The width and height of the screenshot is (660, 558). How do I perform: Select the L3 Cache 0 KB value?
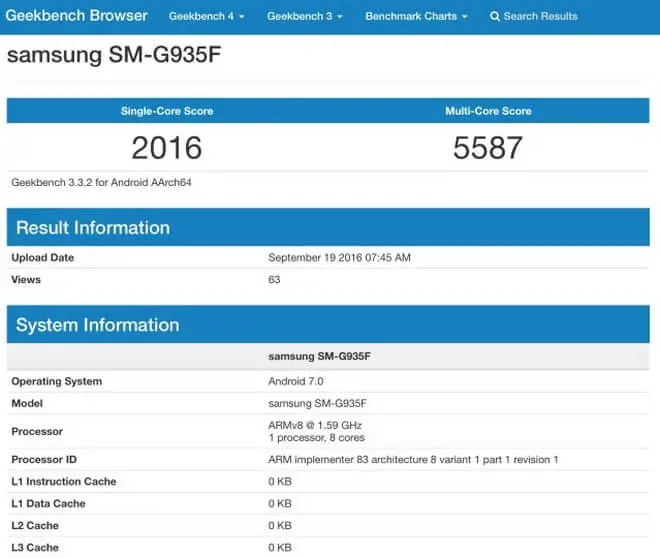point(280,547)
